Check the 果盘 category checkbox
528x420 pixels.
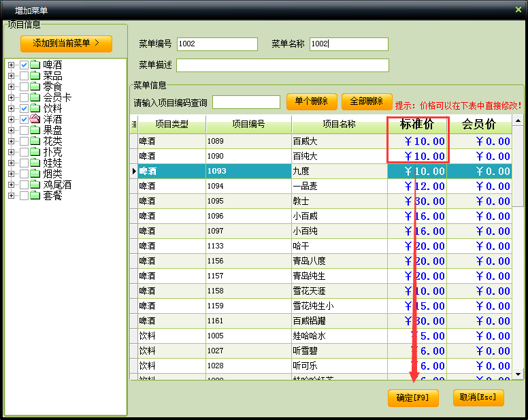[x=24, y=130]
